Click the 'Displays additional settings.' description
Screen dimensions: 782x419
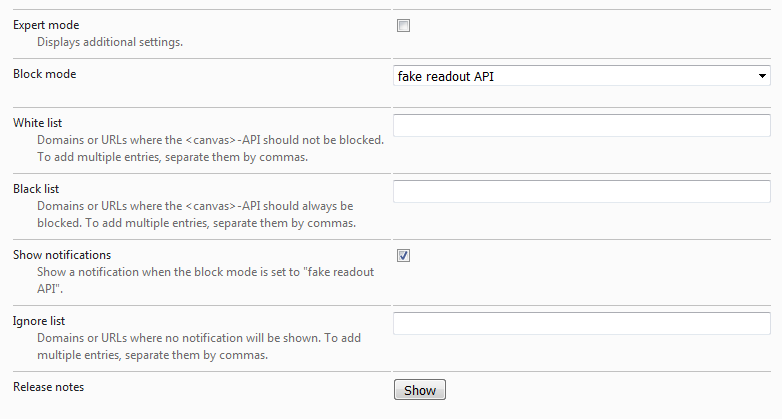pos(110,42)
